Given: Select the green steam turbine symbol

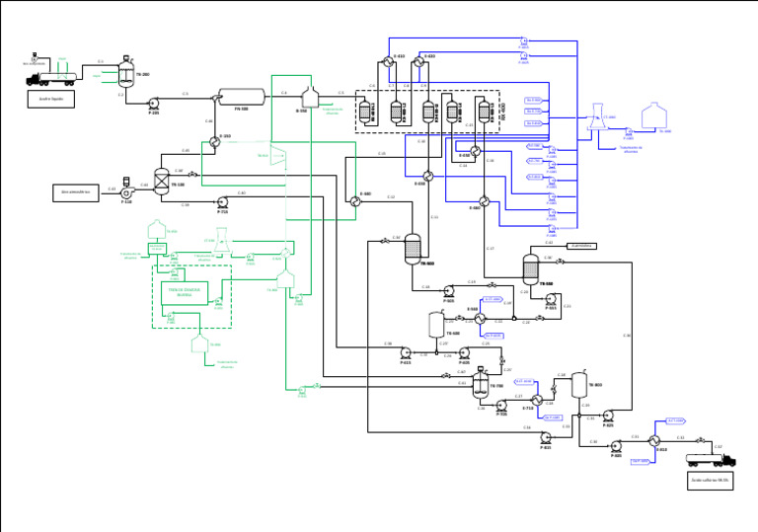Looking at the screenshot, I should click(x=278, y=154).
